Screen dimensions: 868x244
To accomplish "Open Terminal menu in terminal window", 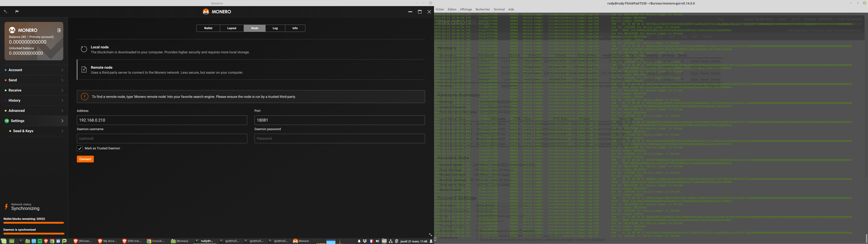I will 499,9.
